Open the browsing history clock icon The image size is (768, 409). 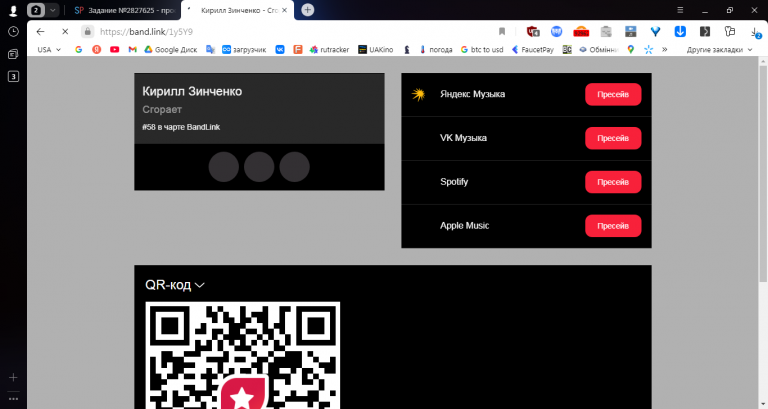click(x=13, y=31)
